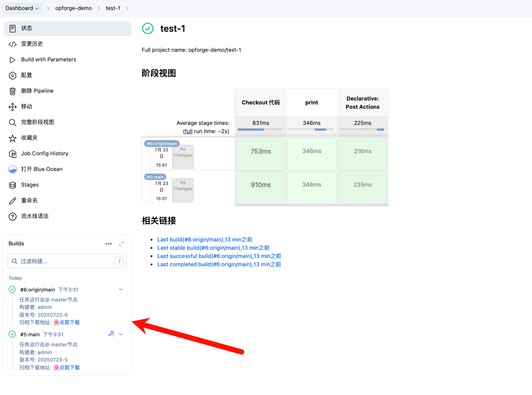This screenshot has height=395, width=532.
Task: Click the question mark icon for 流水线语法
Action: [13, 216]
